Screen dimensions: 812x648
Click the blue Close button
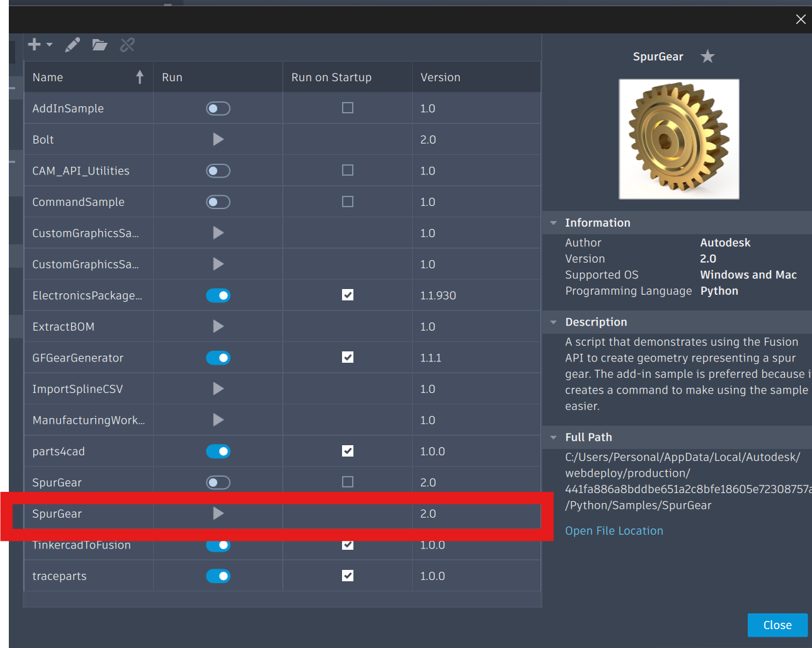point(777,625)
